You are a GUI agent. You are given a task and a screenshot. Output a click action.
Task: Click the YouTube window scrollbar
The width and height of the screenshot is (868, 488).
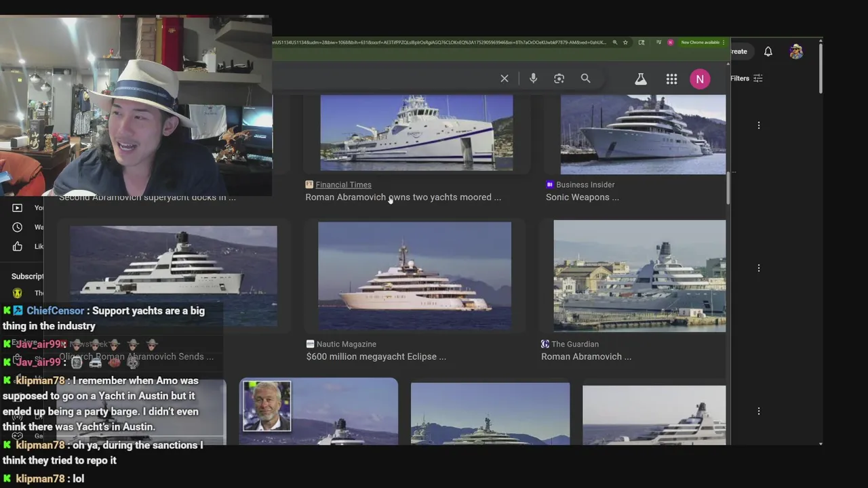point(821,68)
